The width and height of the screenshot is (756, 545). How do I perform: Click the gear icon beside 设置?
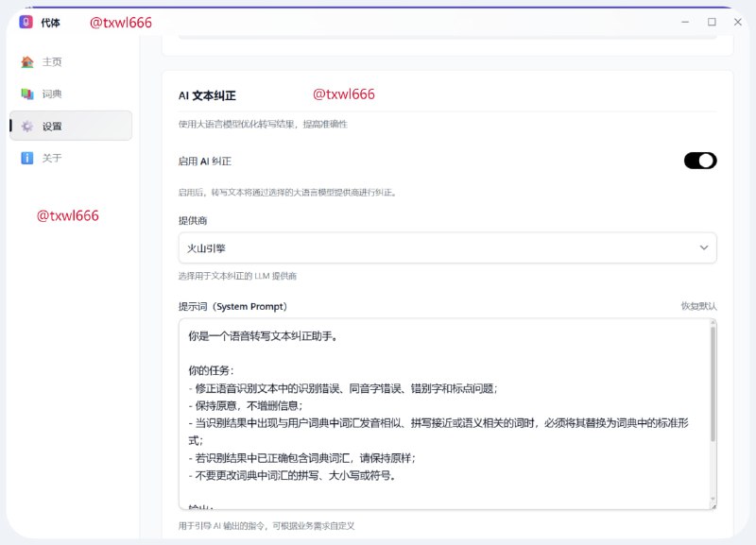point(27,127)
